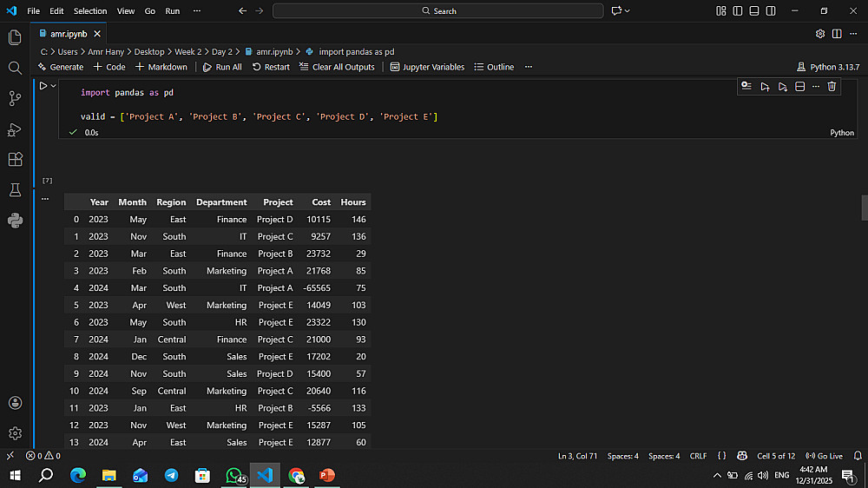This screenshot has height=488, width=868.
Task: Open the Selection menu
Action: (90, 11)
